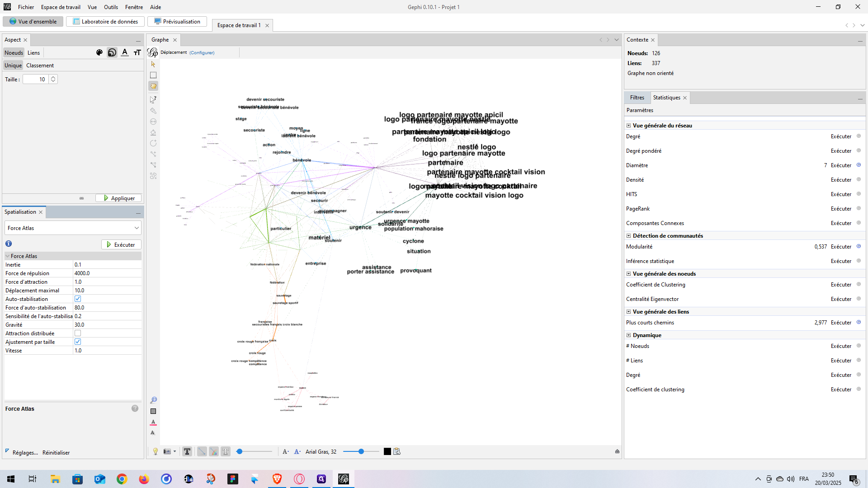
Task: Collapse Vue générale du réseau section
Action: (628, 126)
